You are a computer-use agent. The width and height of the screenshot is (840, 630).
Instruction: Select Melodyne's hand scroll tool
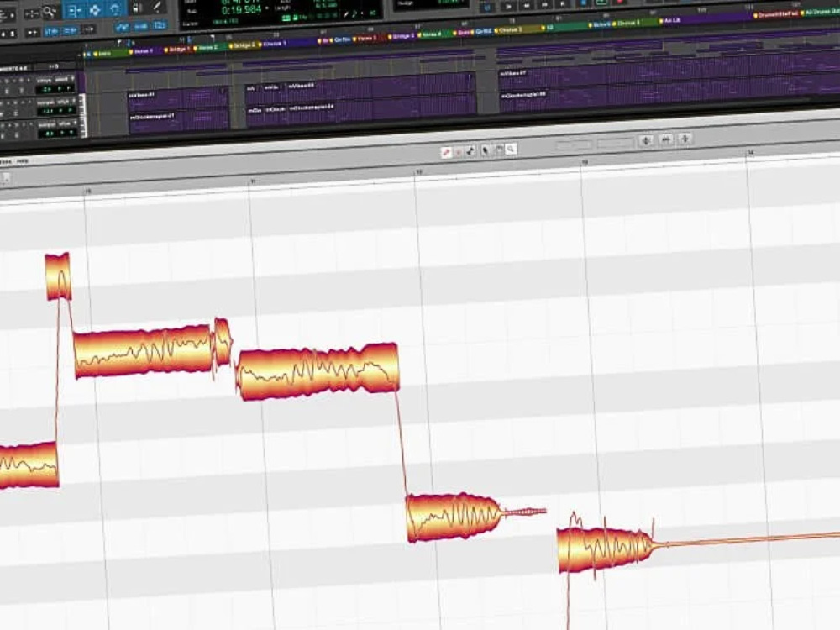[x=498, y=150]
